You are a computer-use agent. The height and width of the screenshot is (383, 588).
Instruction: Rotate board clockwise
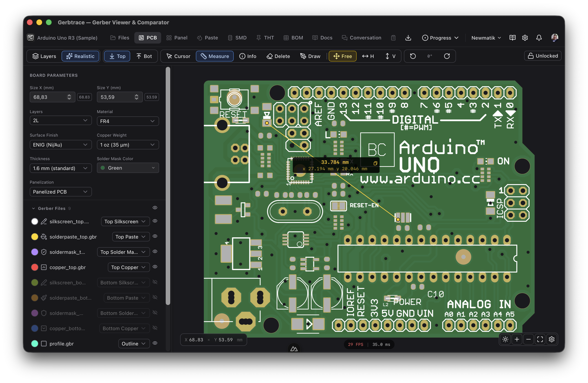pyautogui.click(x=447, y=56)
